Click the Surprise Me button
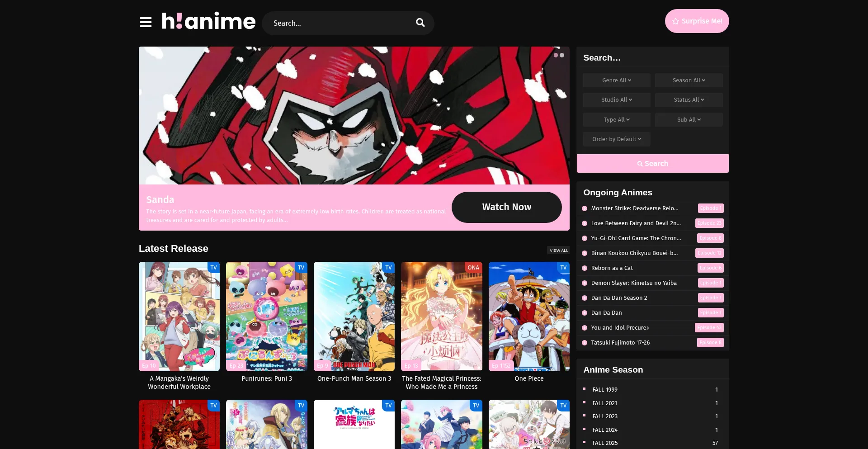868x449 pixels. click(697, 21)
